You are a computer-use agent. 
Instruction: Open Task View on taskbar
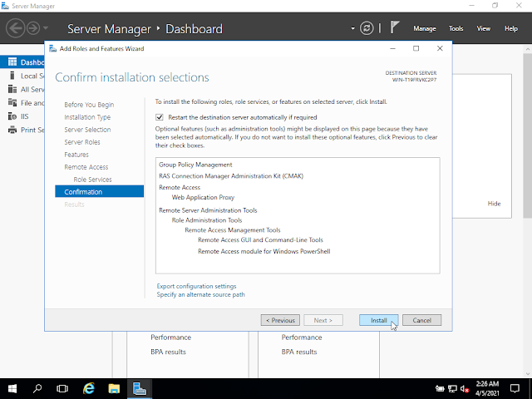point(62,389)
